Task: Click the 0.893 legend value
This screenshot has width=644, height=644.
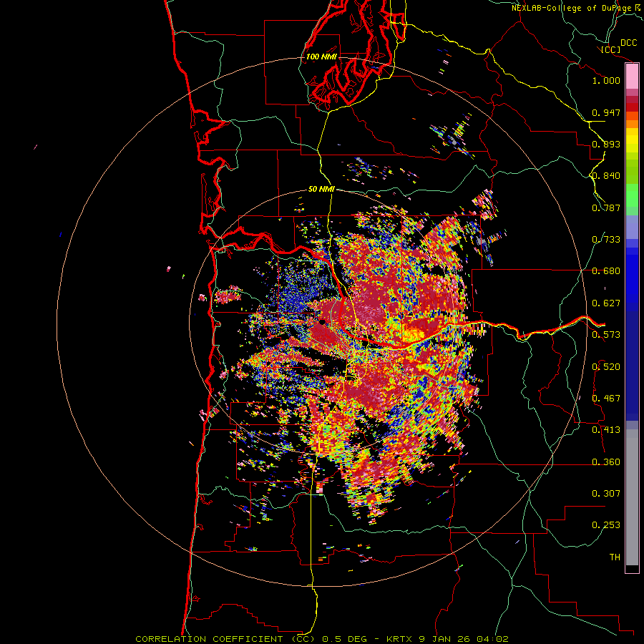Action: 606,144
